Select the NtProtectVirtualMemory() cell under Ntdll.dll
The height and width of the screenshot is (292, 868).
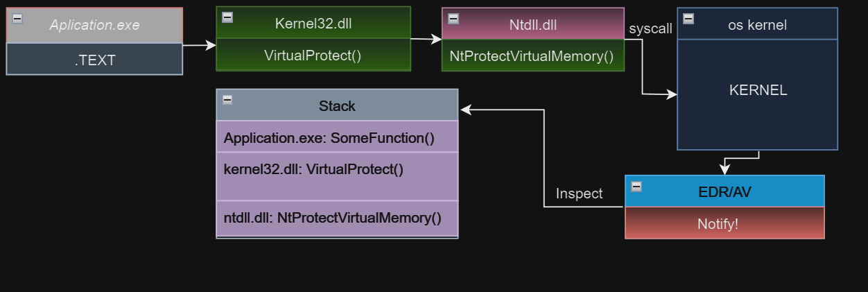coord(532,55)
